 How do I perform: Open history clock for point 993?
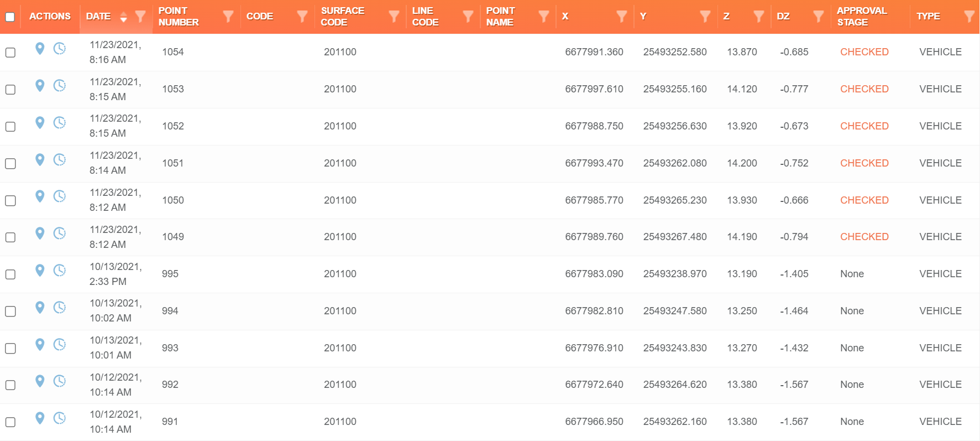click(x=60, y=345)
